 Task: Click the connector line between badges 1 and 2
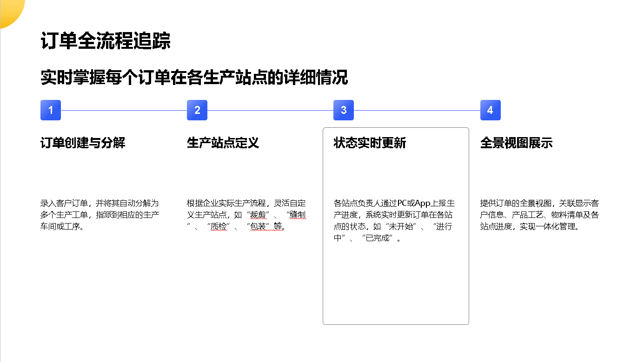click(124, 111)
